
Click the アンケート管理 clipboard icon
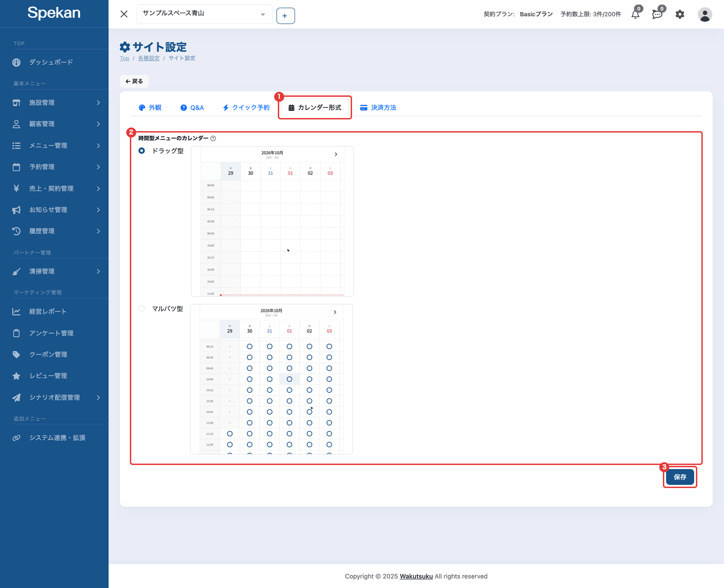coord(16,333)
